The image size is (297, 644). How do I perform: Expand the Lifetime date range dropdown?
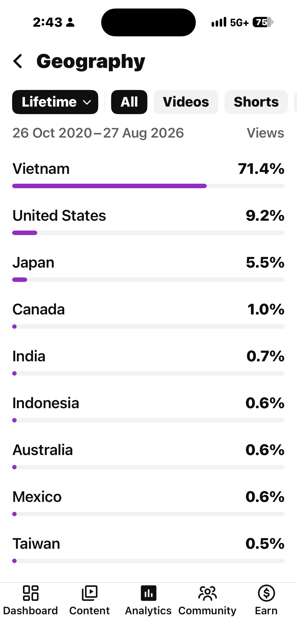tap(55, 102)
